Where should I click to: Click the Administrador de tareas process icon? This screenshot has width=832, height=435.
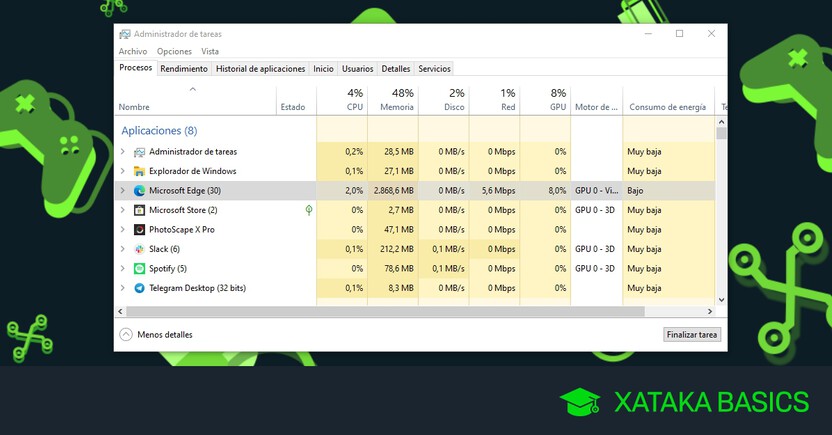140,152
